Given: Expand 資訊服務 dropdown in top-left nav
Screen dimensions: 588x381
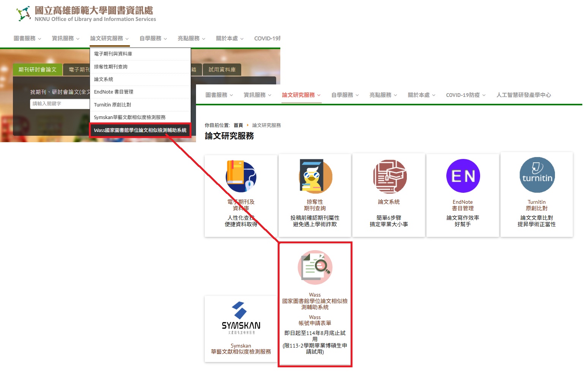Looking at the screenshot, I should click(x=66, y=38).
